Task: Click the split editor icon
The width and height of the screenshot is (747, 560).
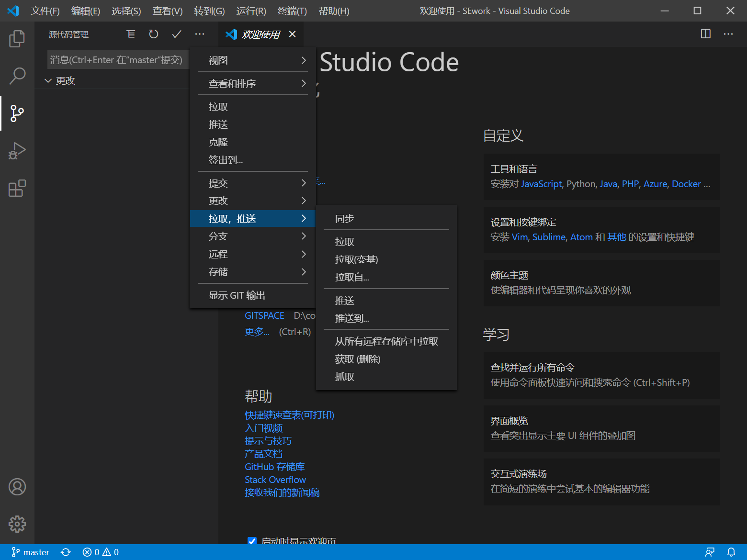Action: tap(705, 34)
